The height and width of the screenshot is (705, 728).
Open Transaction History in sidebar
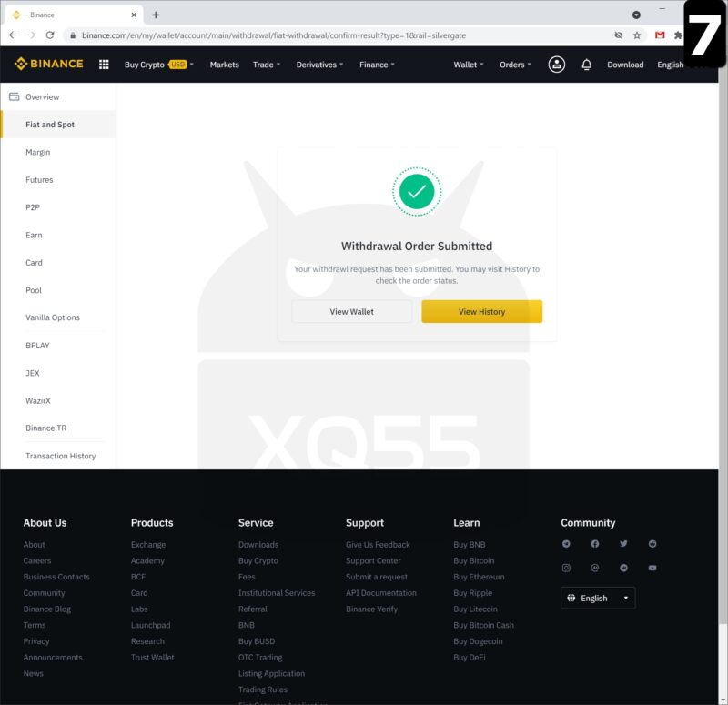tap(60, 456)
